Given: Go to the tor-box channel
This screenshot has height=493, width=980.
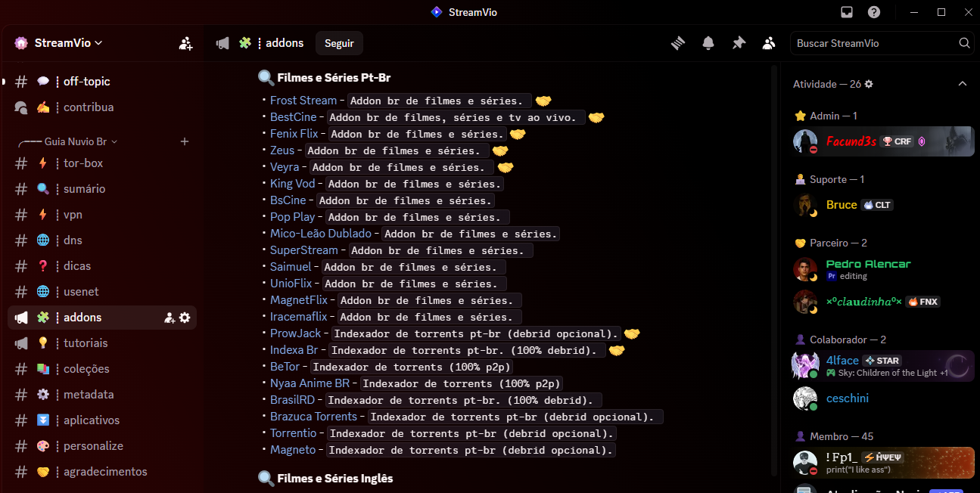Looking at the screenshot, I should pyautogui.click(x=102, y=163).
